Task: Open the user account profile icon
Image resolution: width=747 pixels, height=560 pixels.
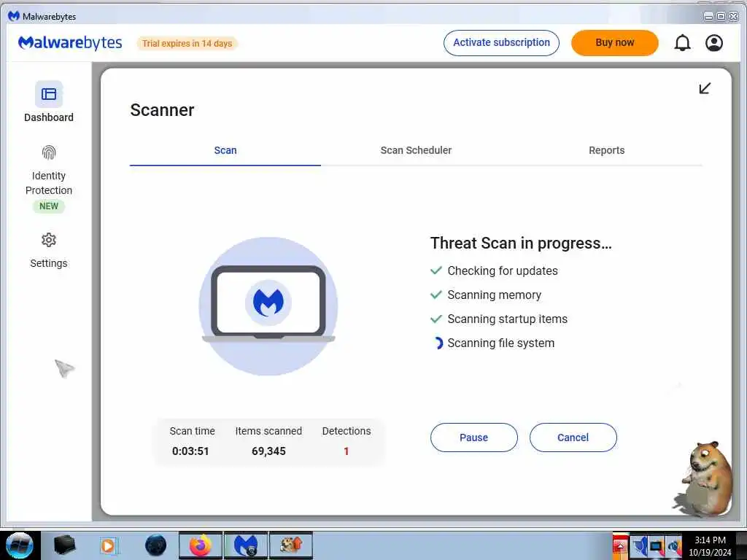Action: point(713,43)
